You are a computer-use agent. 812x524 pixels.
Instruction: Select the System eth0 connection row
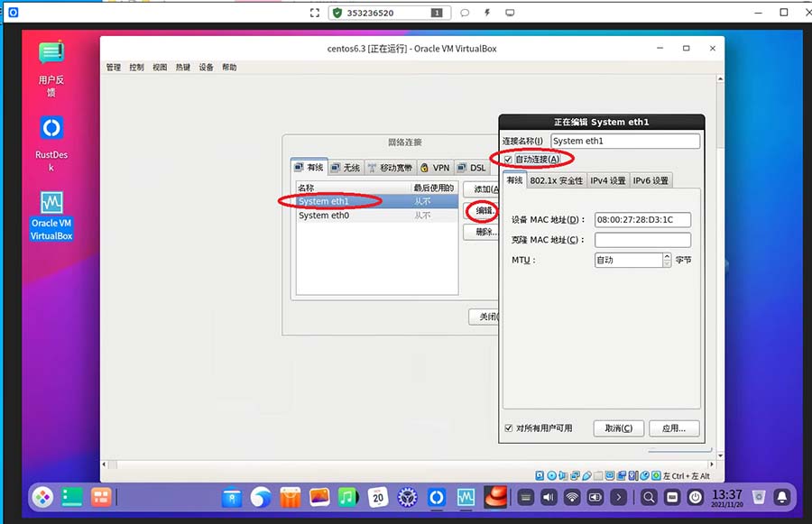click(377, 216)
